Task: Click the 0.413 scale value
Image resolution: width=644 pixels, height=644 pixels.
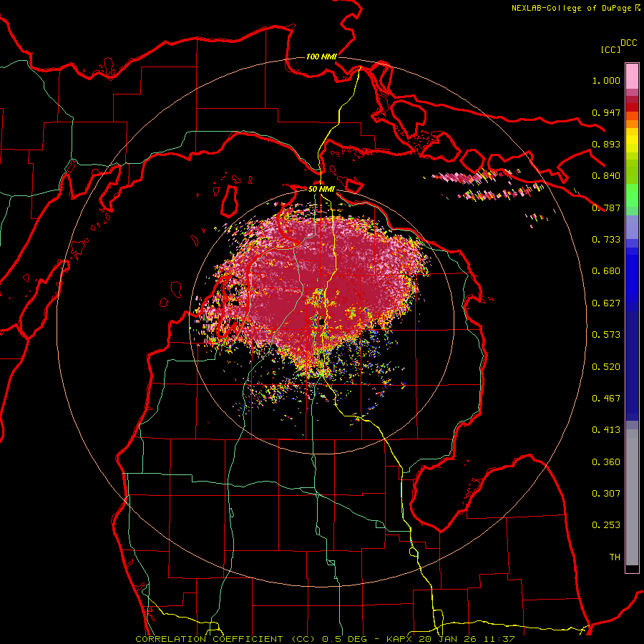Action: 606,430
